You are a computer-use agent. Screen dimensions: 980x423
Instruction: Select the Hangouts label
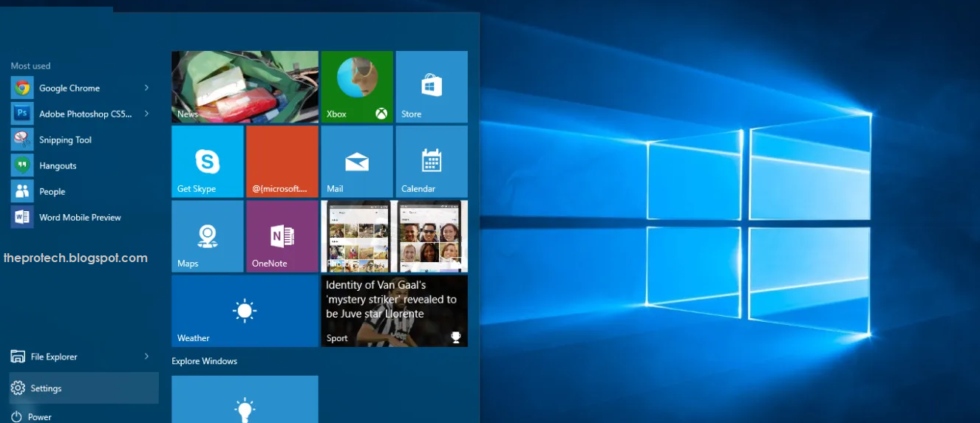click(58, 166)
